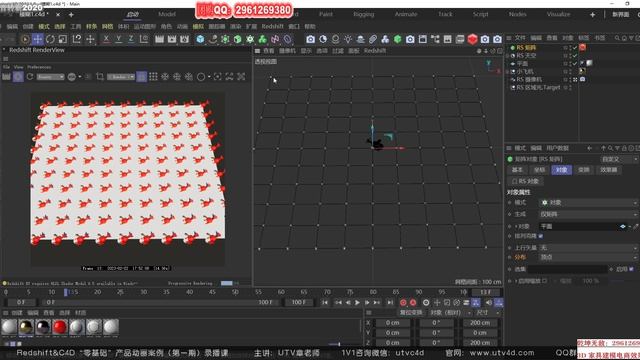This screenshot has width=640, height=360.
Task: Open the attribute manager mode dropdown at top right
Action: tap(619, 159)
